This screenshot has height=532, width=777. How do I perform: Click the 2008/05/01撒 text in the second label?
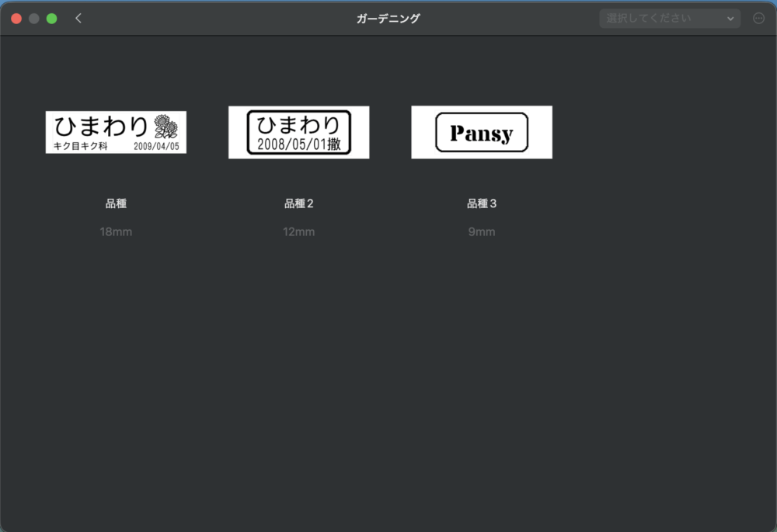[298, 141]
